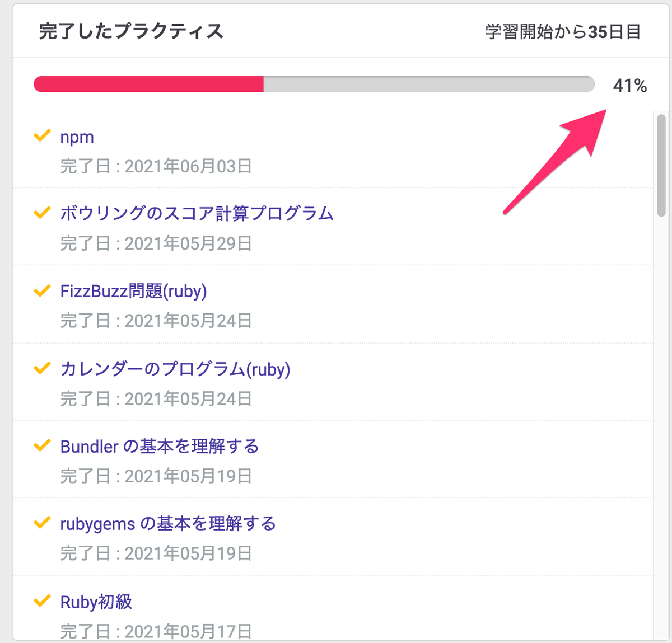
Task: Click checkmark beside rubygems の基本を理解する
Action: [x=43, y=523]
